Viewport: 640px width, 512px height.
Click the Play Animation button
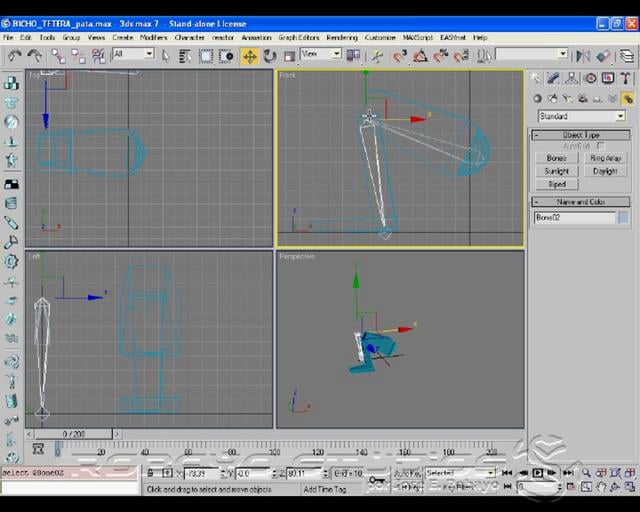[x=538, y=473]
